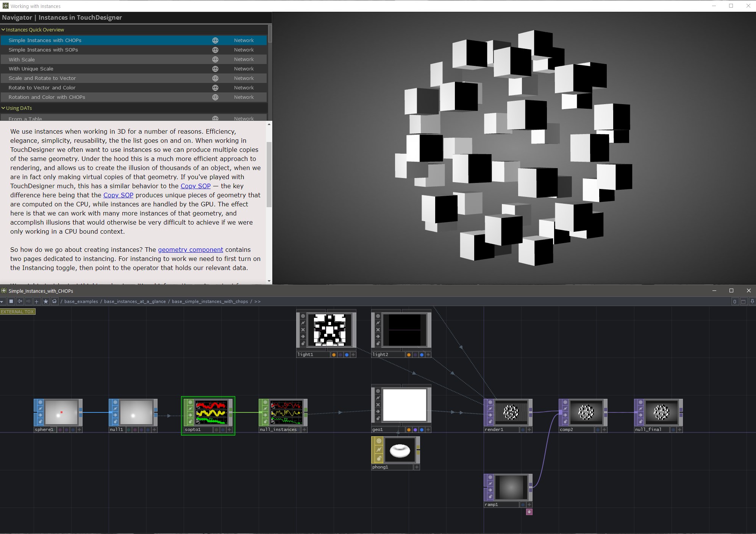This screenshot has width=756, height=534.
Task: Open web link icon for With Unique Scale row
Action: coord(215,69)
